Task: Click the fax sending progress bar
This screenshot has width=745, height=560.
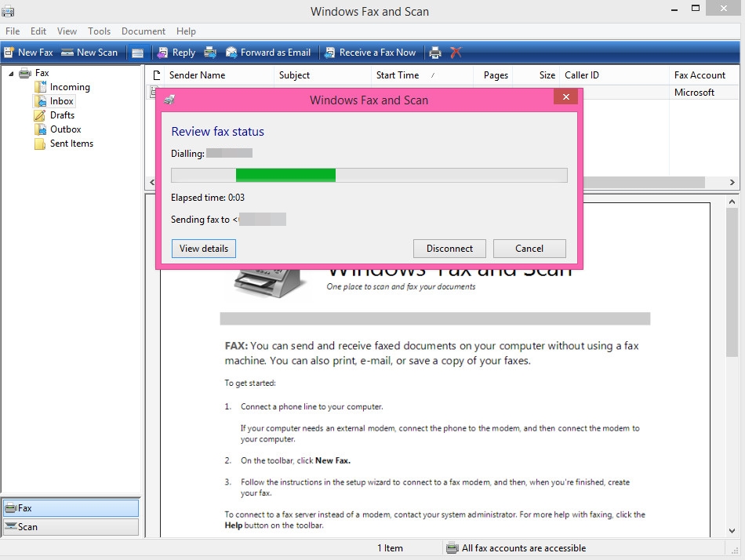Action: (369, 175)
